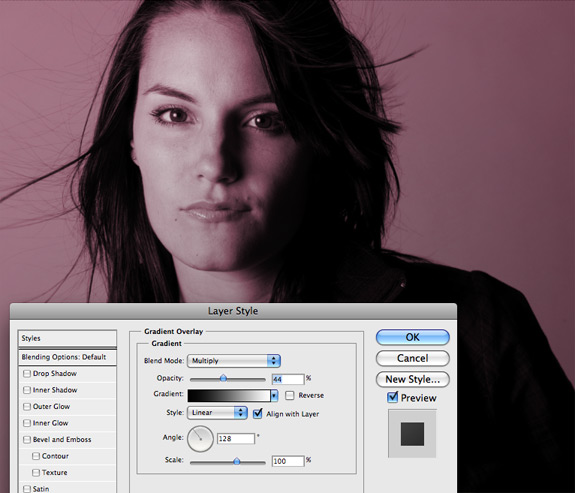Select Styles in the left list

(x=67, y=338)
